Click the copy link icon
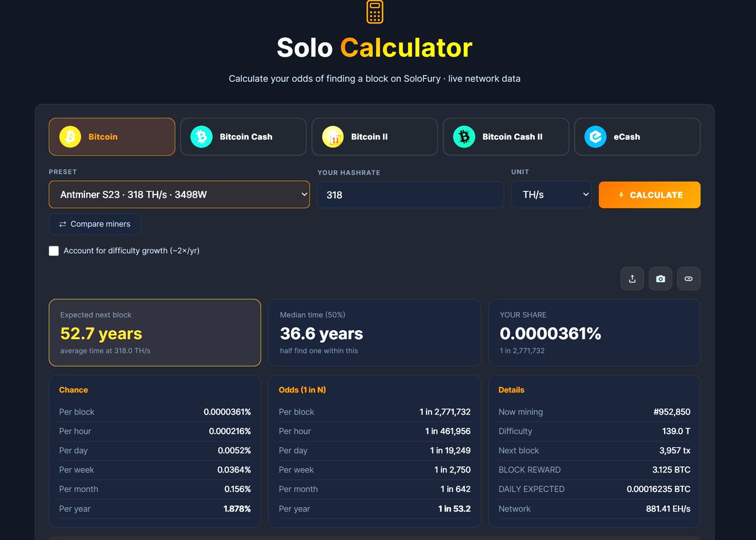756x540 pixels. [689, 279]
